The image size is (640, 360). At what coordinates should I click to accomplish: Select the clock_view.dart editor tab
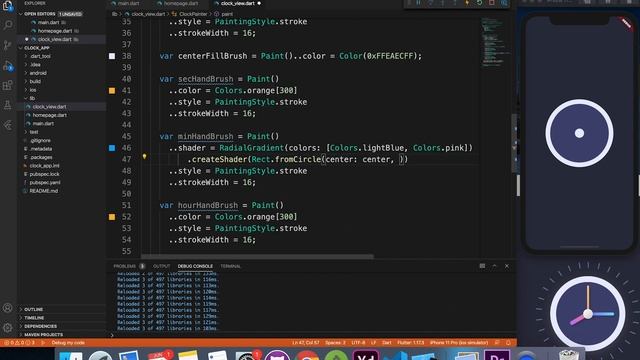click(x=238, y=3)
